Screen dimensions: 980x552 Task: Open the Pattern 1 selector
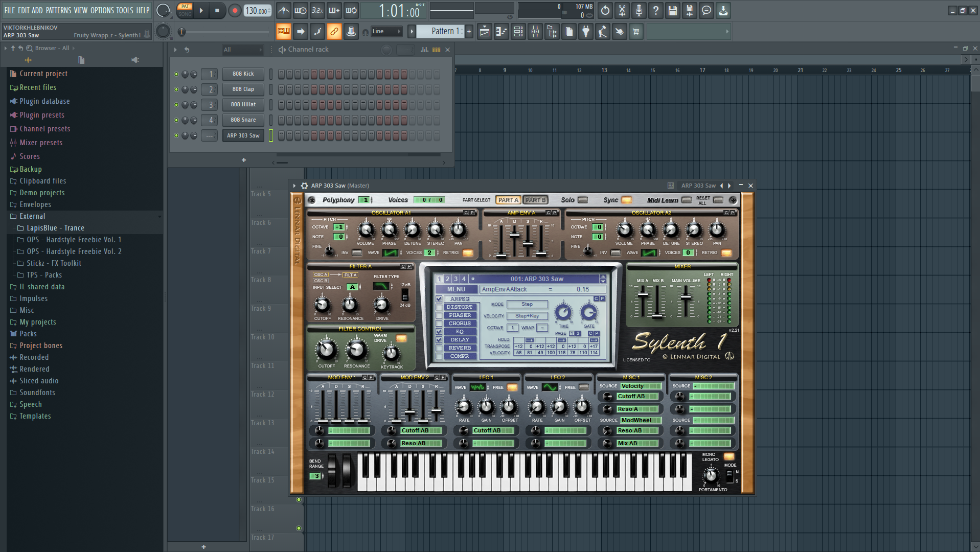tap(440, 32)
